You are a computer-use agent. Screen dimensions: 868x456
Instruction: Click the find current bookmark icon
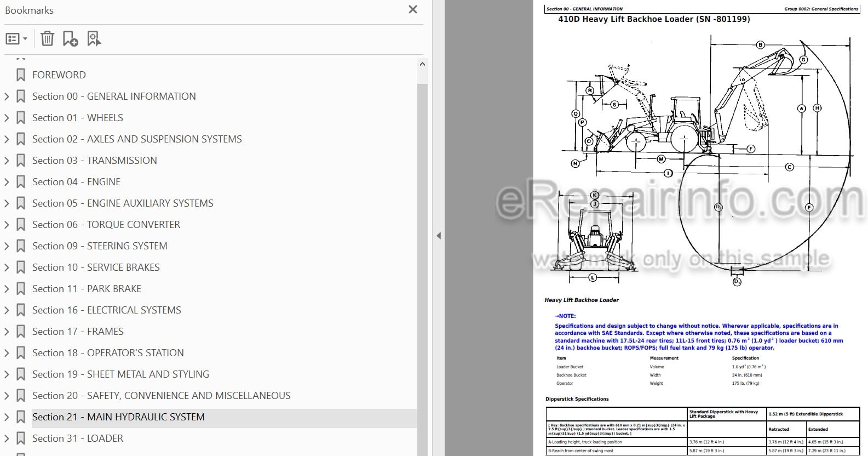click(x=94, y=39)
